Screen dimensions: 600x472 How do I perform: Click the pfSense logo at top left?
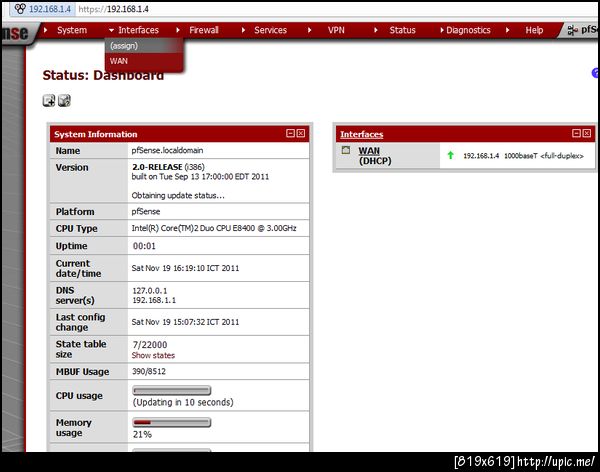15,33
